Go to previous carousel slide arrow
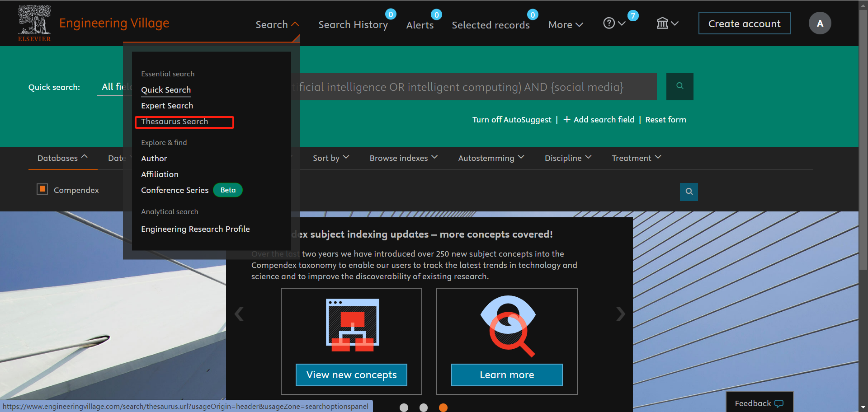The image size is (868, 412). click(239, 314)
